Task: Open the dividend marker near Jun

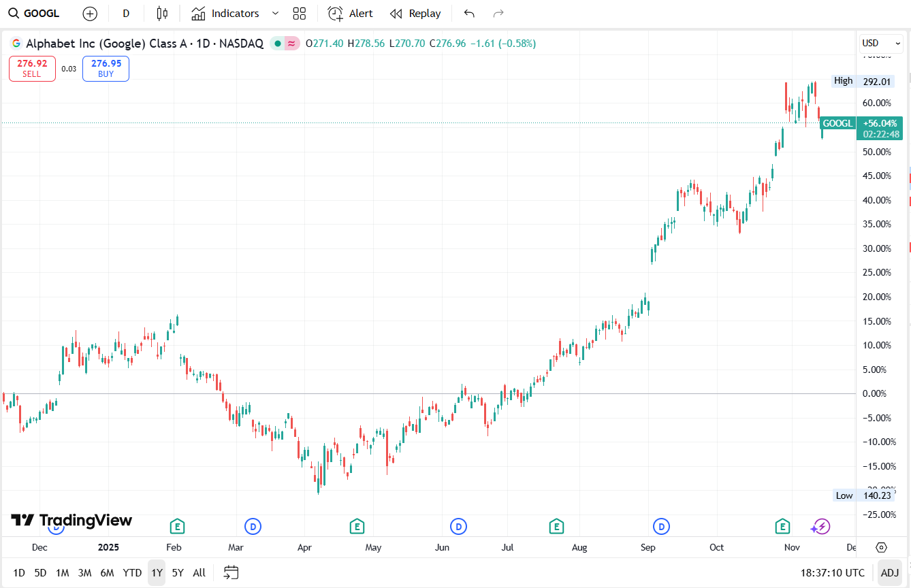Action: (458, 526)
